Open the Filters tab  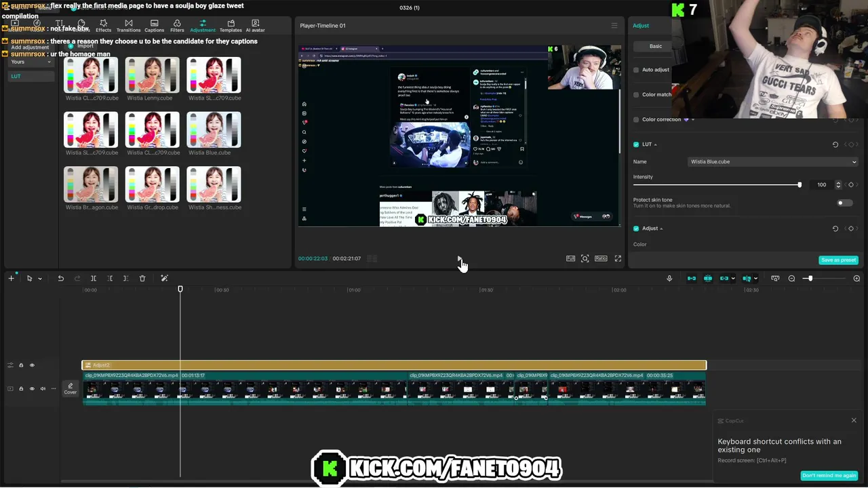tap(177, 26)
